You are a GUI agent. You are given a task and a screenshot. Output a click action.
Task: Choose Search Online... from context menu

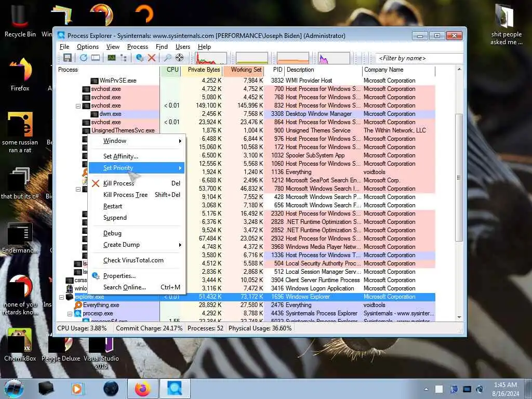137,287
